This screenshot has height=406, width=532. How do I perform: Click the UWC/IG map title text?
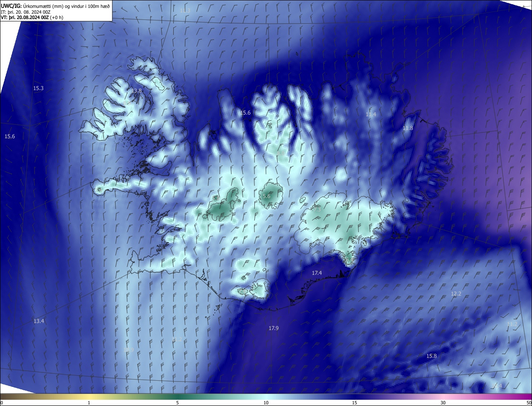click(x=55, y=6)
